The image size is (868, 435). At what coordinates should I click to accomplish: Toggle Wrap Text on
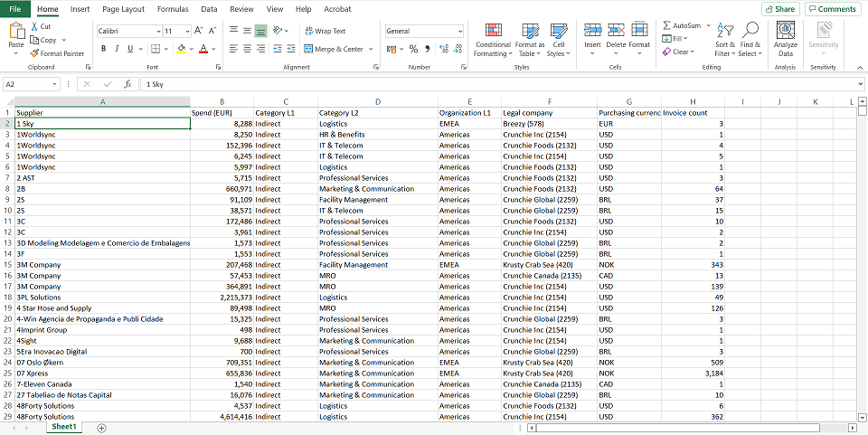(325, 31)
